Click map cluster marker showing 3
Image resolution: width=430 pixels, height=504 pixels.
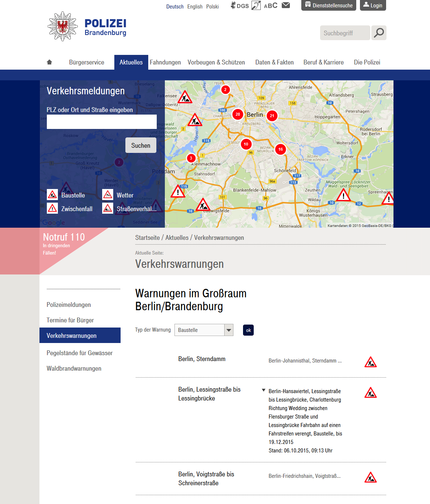pos(191,158)
